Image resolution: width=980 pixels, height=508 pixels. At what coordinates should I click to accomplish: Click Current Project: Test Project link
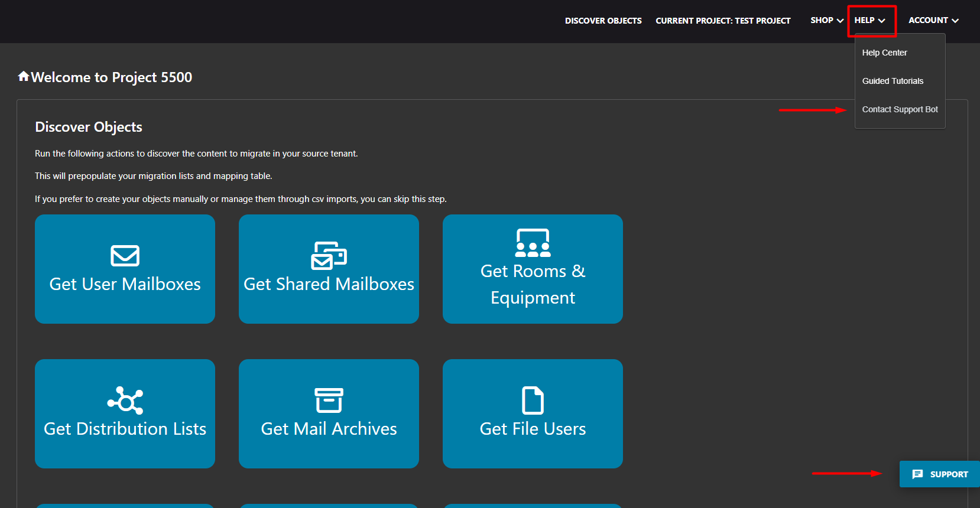(x=723, y=21)
